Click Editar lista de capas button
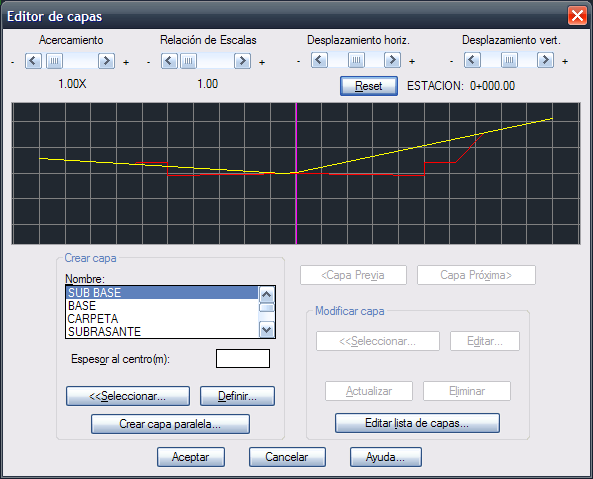Image resolution: width=593 pixels, height=479 pixels. point(417,423)
